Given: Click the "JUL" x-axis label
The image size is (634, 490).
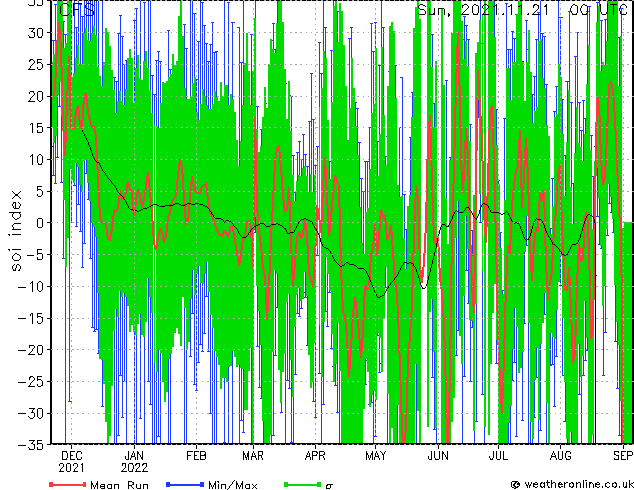Looking at the screenshot, I should tap(498, 456).
